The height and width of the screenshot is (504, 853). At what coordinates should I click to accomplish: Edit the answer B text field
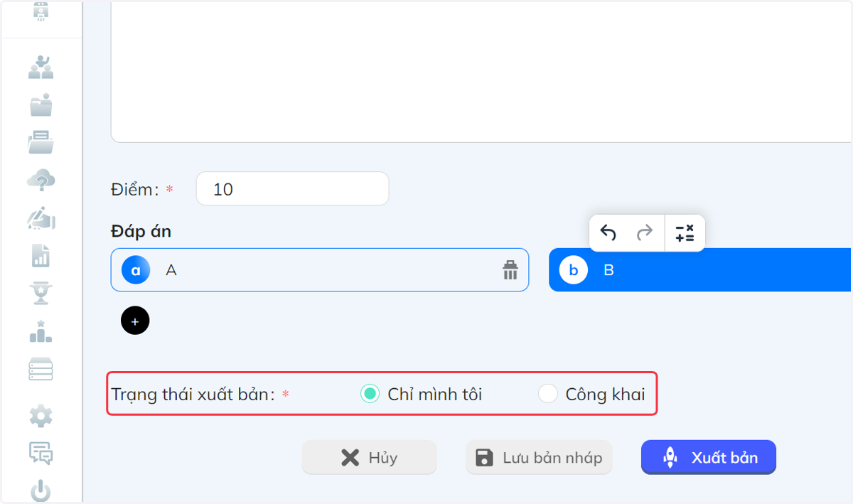point(700,270)
